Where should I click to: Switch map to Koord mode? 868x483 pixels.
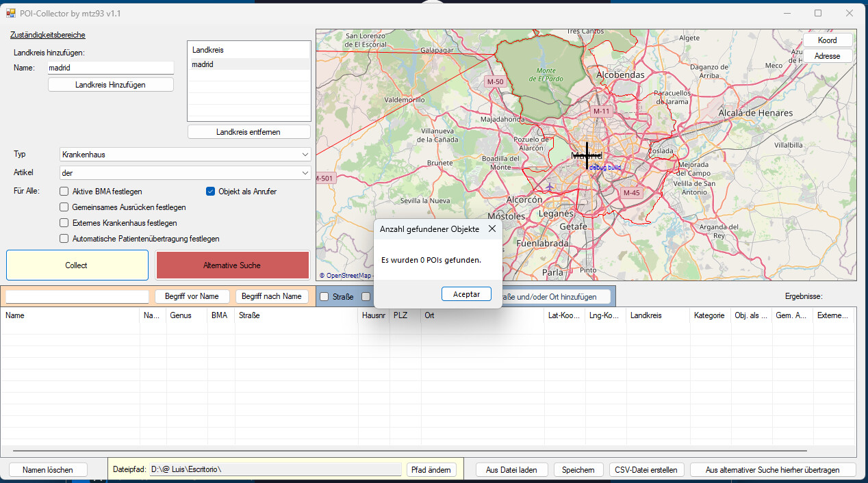pos(827,40)
